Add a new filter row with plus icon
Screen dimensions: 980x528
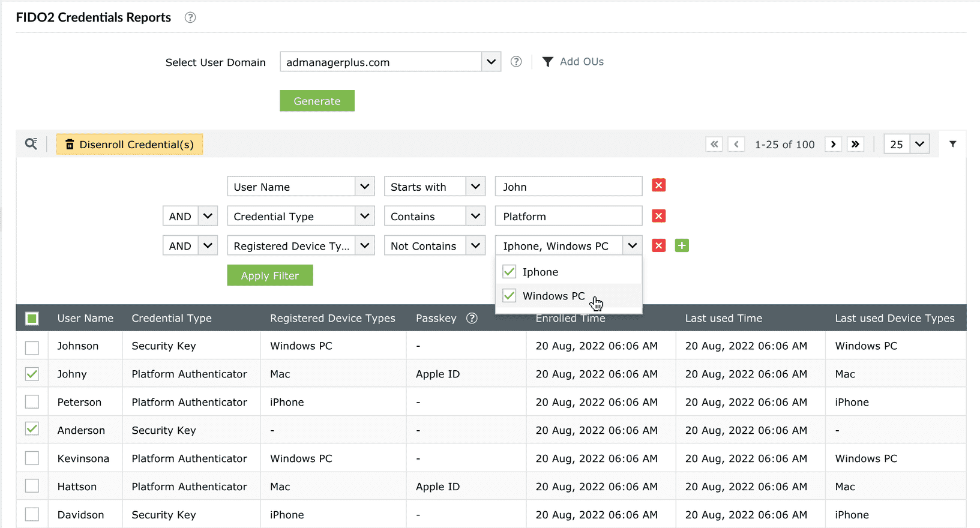point(682,245)
